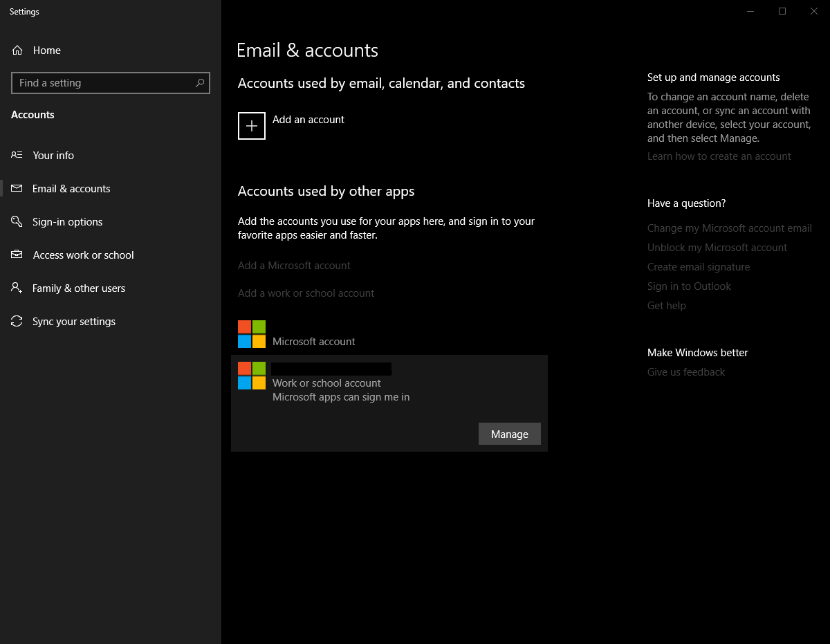Viewport: 830px width, 644px height.
Task: Click Add a work or school account
Action: point(306,293)
